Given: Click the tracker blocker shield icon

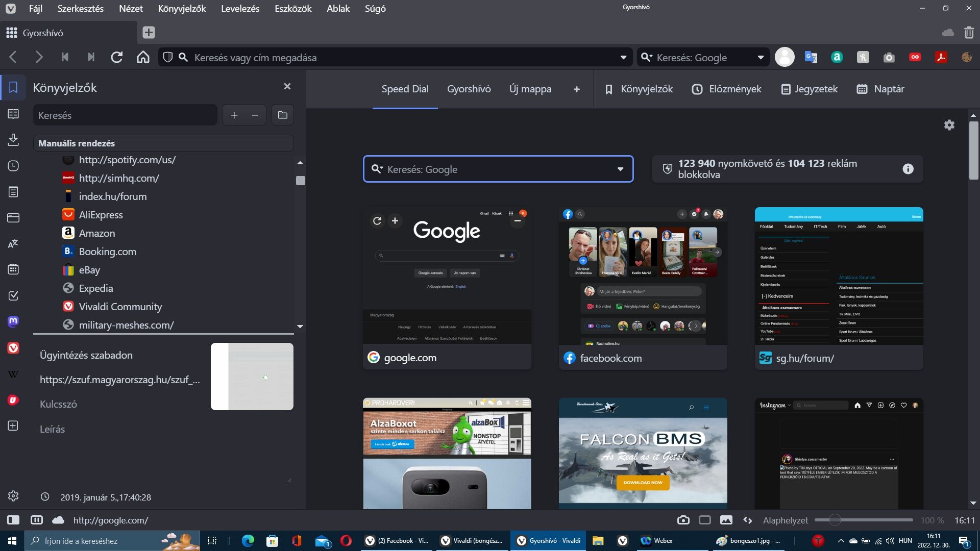Looking at the screenshot, I should click(x=168, y=58).
